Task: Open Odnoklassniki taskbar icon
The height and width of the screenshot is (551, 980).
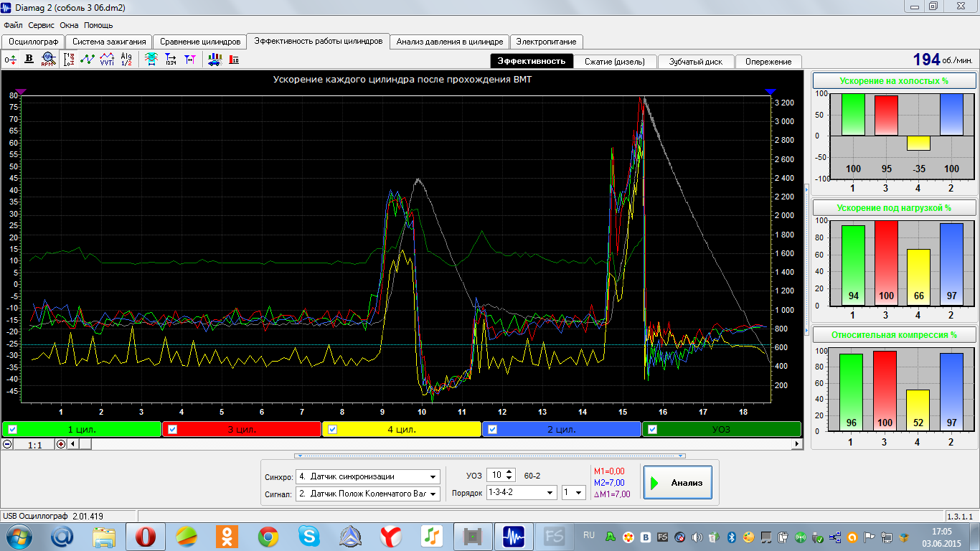Action: (x=227, y=536)
